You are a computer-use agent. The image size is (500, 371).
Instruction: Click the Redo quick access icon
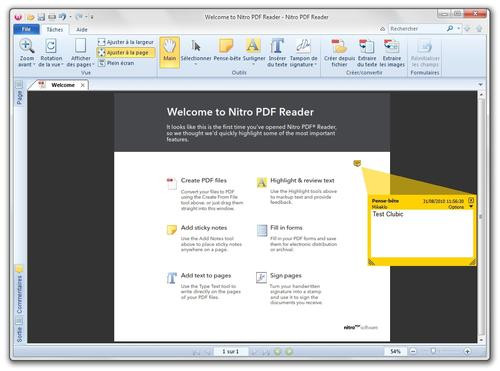click(79, 16)
